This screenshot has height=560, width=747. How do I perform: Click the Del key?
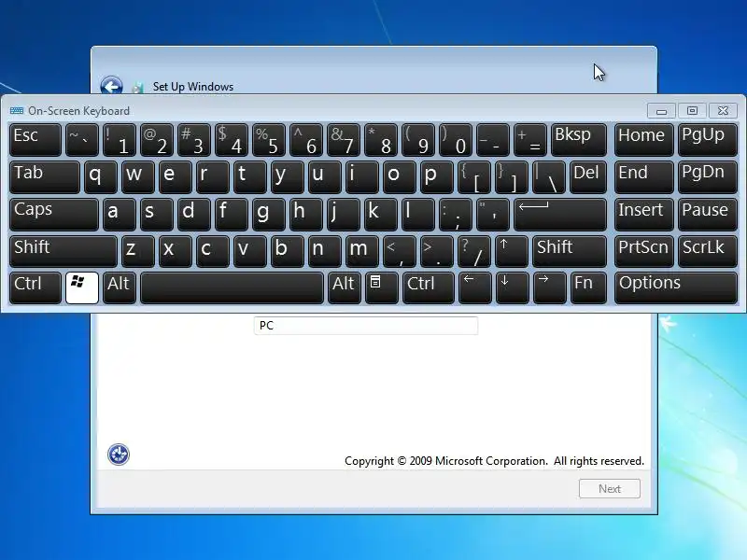[x=588, y=177]
